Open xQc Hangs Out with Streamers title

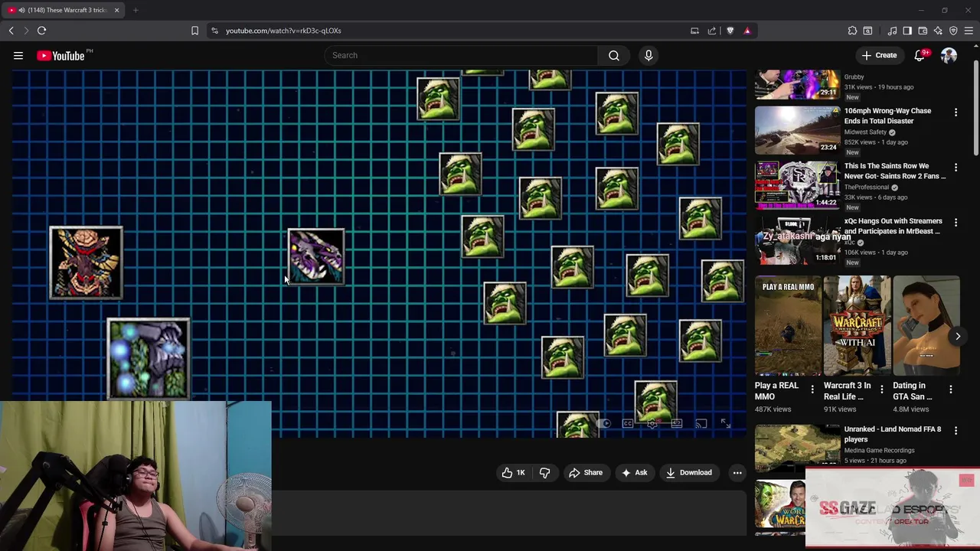click(x=893, y=226)
